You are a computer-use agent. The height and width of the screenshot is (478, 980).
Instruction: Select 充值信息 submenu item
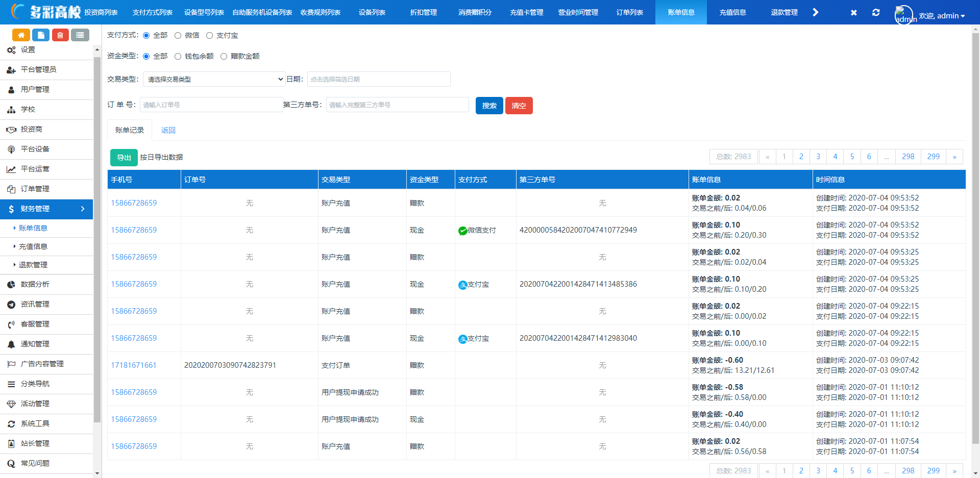pyautogui.click(x=46, y=247)
